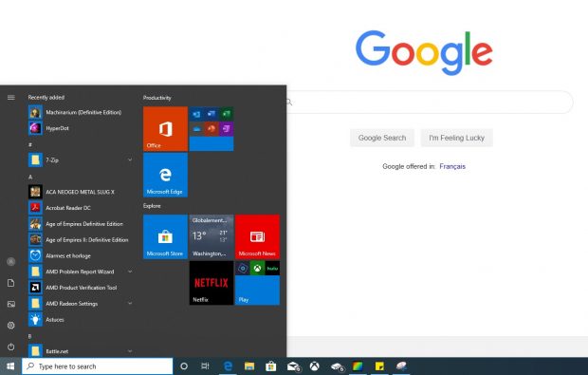This screenshot has height=375, width=588.
Task: Open Edge from the taskbar
Action: [228, 366]
